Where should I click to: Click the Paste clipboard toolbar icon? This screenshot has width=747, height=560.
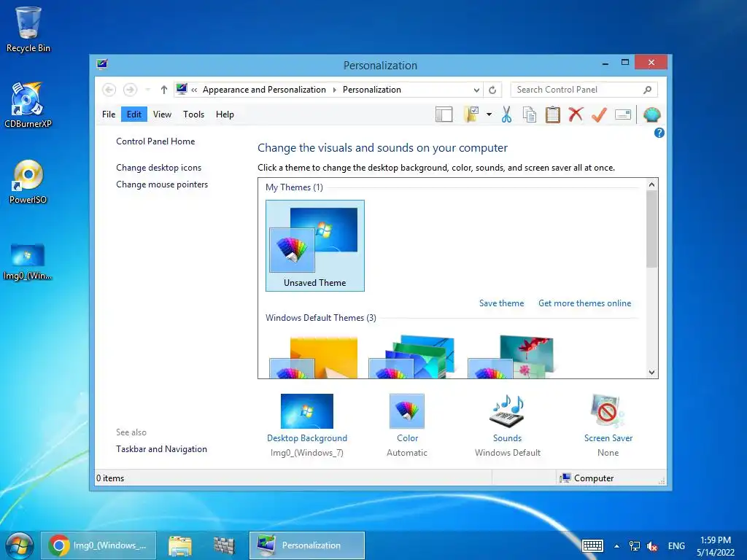point(552,114)
